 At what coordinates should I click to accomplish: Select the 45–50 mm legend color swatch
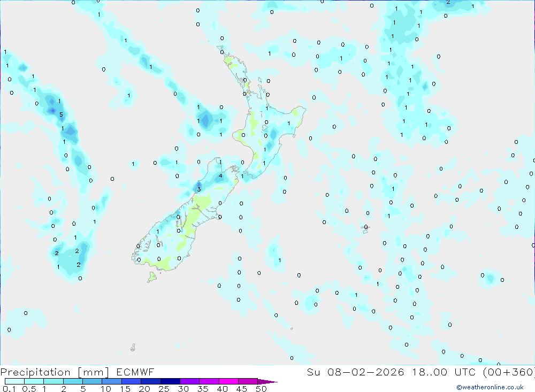[248, 381]
